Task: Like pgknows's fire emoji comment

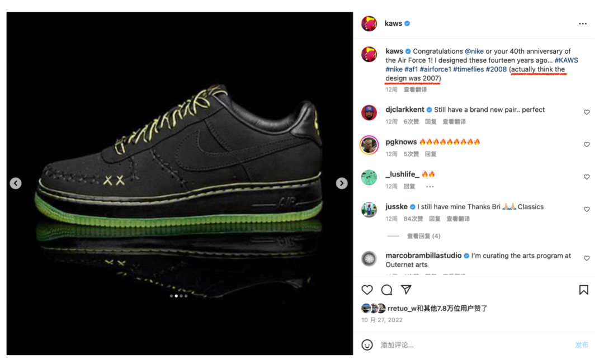Action: click(x=587, y=144)
